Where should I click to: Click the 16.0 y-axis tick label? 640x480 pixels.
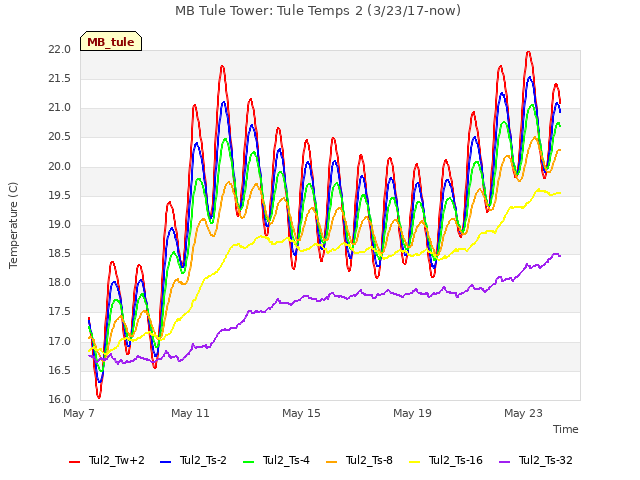pos(60,400)
